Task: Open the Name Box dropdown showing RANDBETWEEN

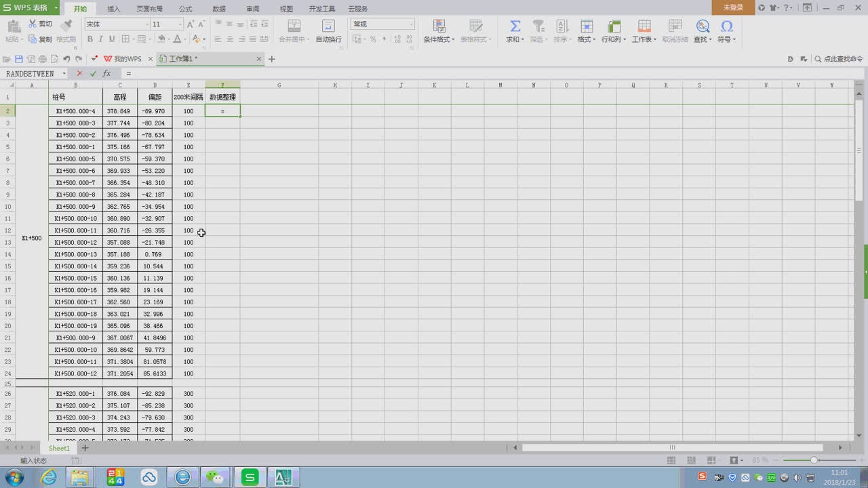Action: 64,73
